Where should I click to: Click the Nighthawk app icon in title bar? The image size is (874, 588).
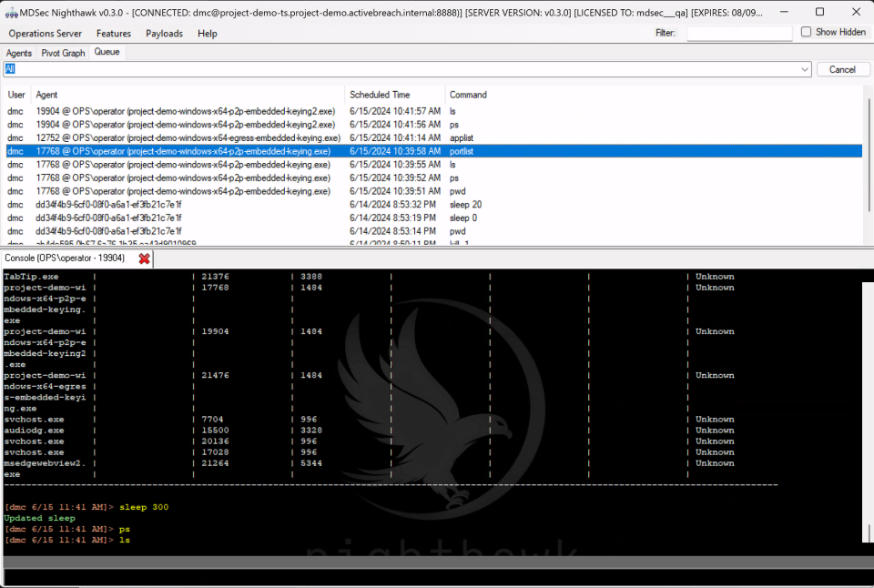tap(12, 12)
